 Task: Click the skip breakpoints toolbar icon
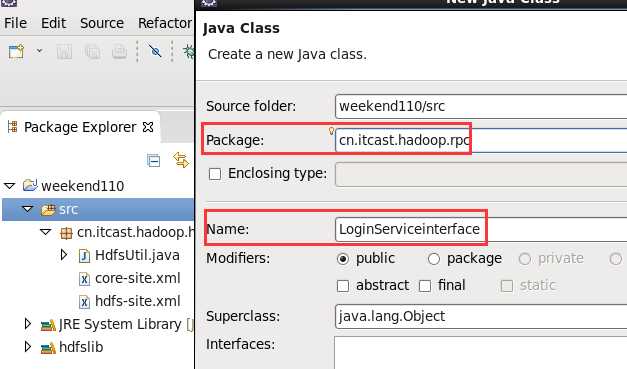[155, 51]
